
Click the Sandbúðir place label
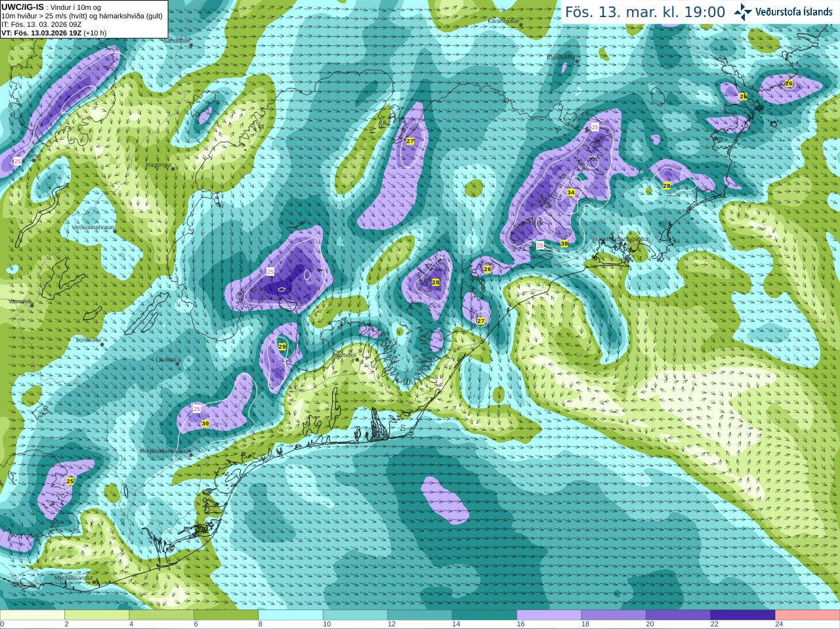coord(176,41)
